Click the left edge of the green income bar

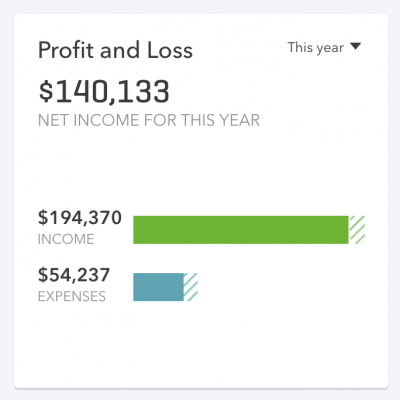tap(135, 230)
